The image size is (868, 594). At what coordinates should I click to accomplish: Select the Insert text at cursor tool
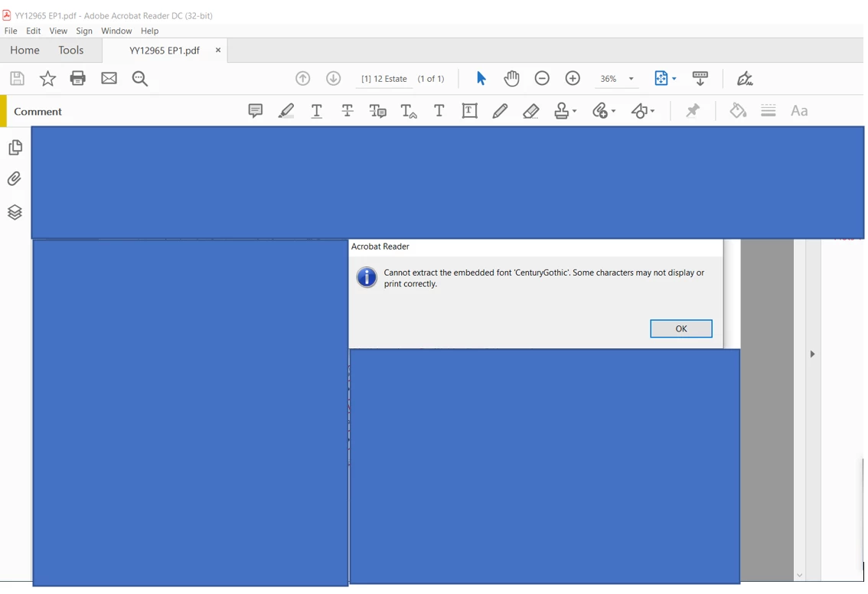[x=409, y=111]
